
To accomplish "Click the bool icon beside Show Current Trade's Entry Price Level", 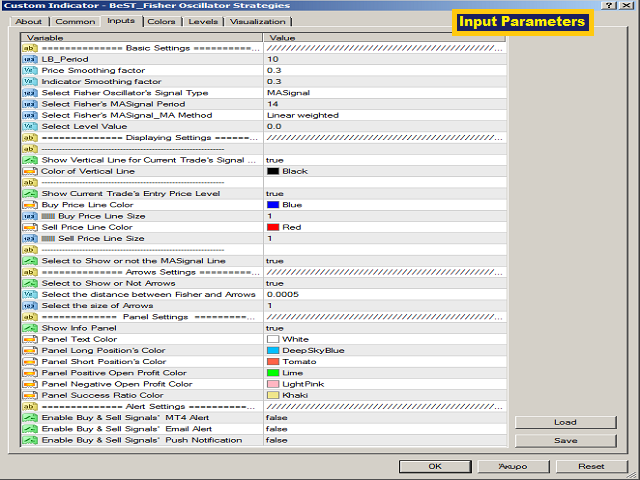I will pos(30,193).
